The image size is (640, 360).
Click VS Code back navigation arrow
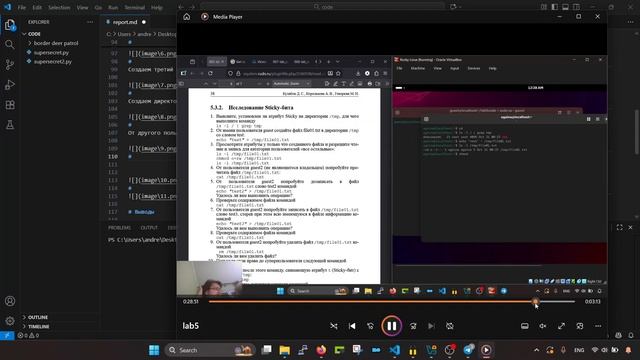(181, 7)
